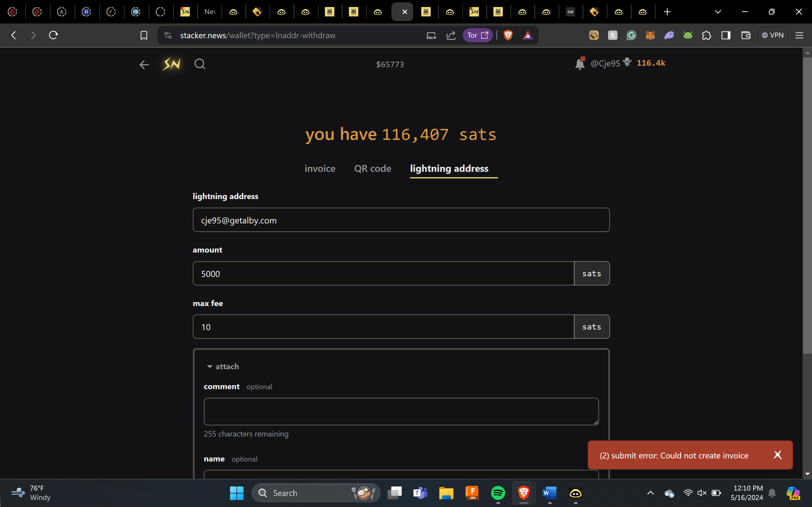The width and height of the screenshot is (812, 507).
Task: Open the MetaMask fox extension
Action: pyautogui.click(x=650, y=35)
